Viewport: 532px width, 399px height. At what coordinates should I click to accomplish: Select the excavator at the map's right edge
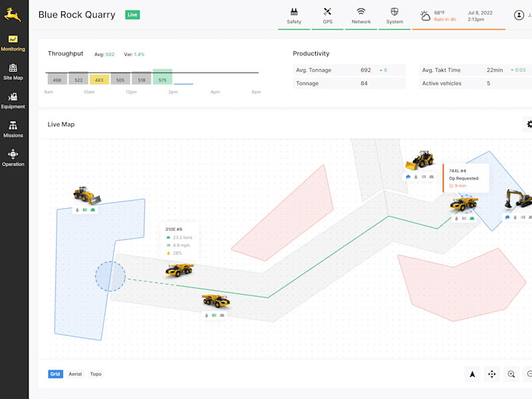519,199
